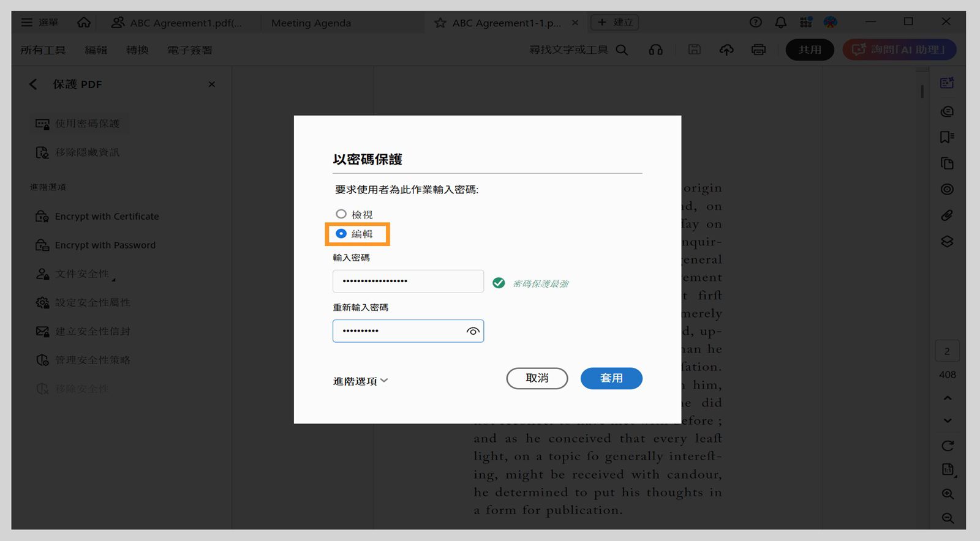Open 電子簽署 menu

190,50
